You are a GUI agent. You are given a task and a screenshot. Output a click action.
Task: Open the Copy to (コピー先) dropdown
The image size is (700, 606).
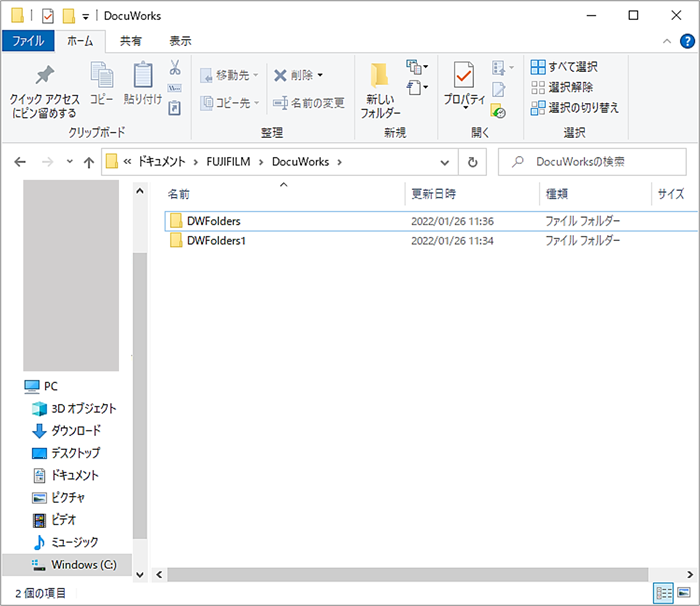pyautogui.click(x=229, y=103)
